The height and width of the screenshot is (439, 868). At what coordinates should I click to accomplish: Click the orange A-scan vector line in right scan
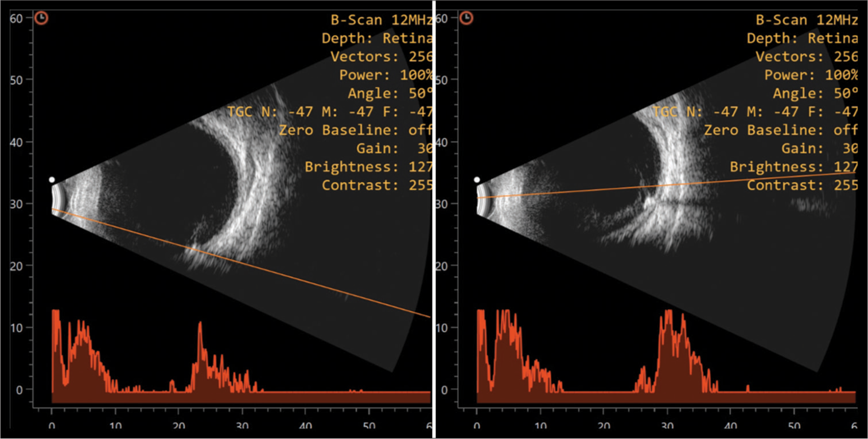coord(665,185)
